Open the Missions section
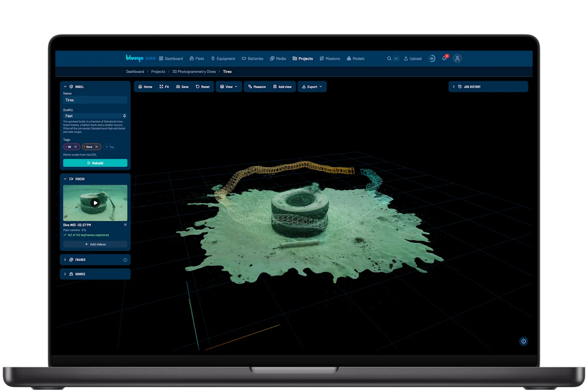The height and width of the screenshot is (392, 588). point(330,58)
